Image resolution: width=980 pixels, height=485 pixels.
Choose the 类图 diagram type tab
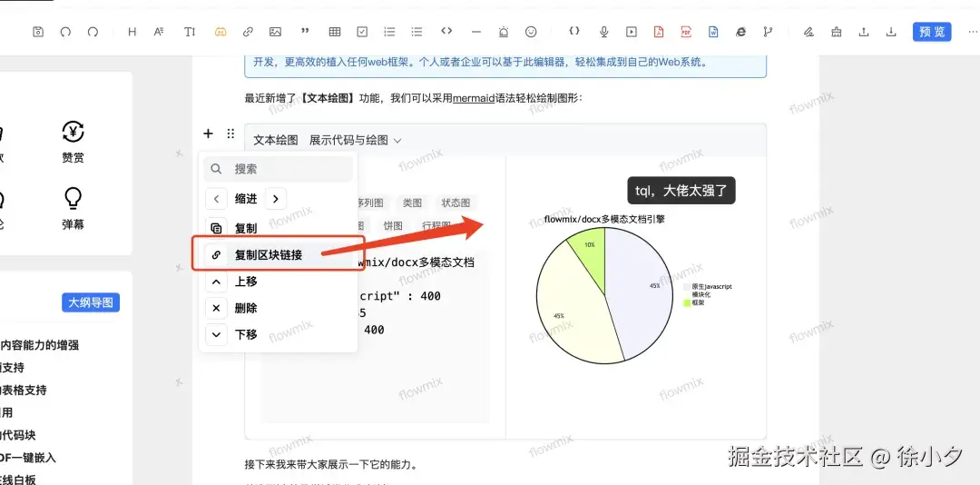click(x=412, y=203)
